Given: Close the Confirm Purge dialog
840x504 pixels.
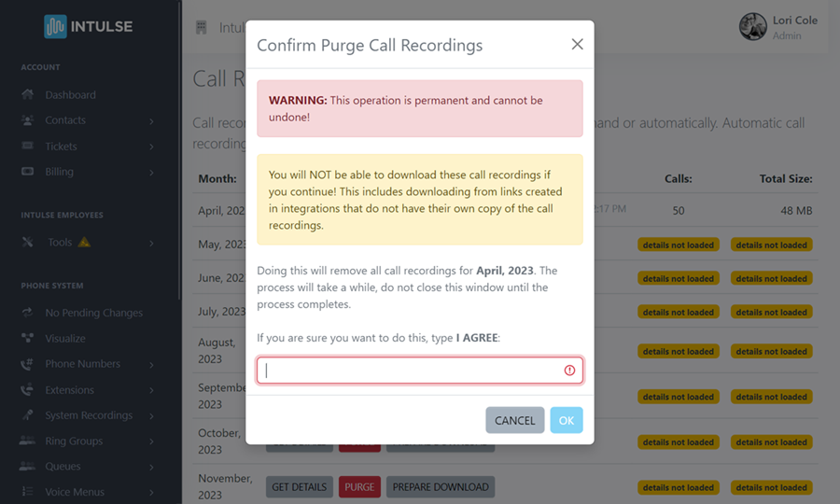Looking at the screenshot, I should (577, 45).
